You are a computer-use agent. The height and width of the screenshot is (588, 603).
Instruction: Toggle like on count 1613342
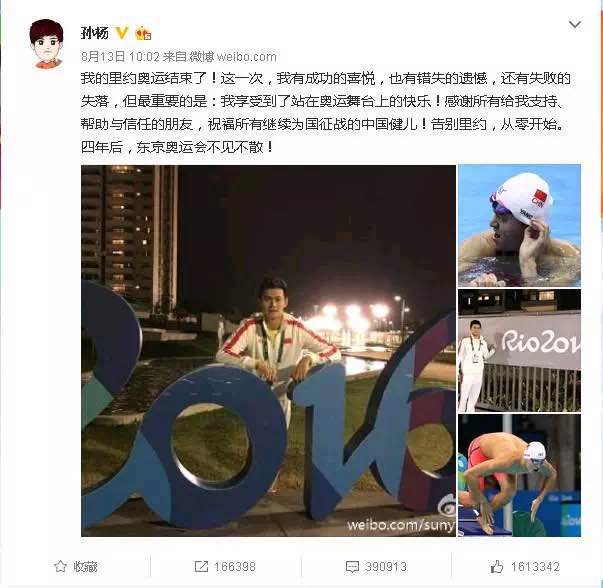535,566
